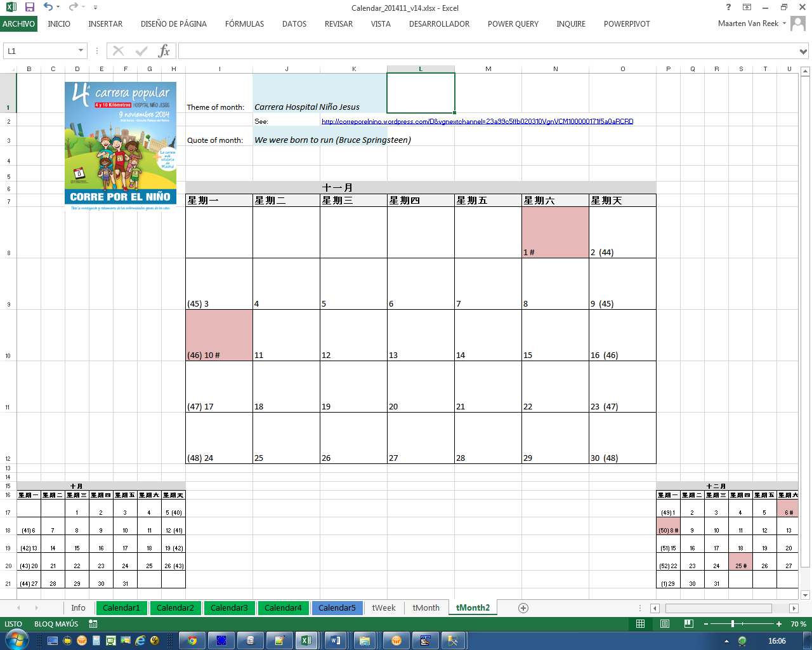The image size is (812, 650).
Task: Open the Name Box dropdown arrow
Action: click(80, 50)
